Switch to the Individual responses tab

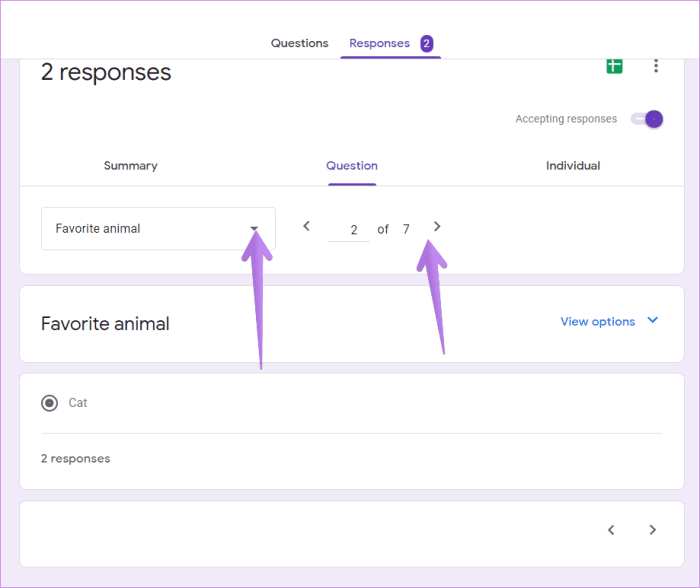point(573,166)
